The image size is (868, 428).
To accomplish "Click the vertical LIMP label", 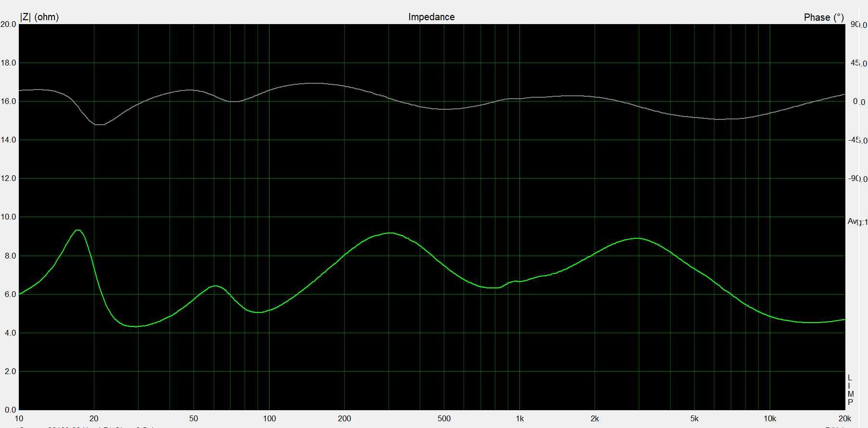I will pos(850,390).
